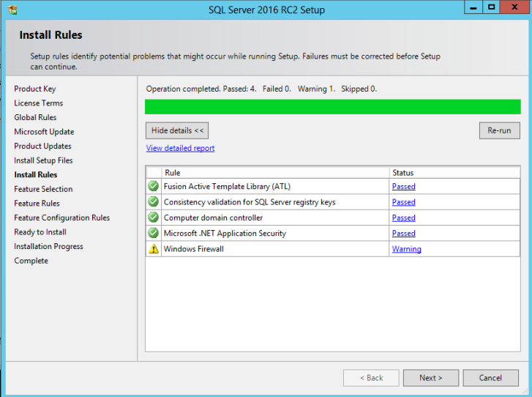Hide details with the Hide details button
This screenshot has width=532, height=397.
pyautogui.click(x=177, y=131)
